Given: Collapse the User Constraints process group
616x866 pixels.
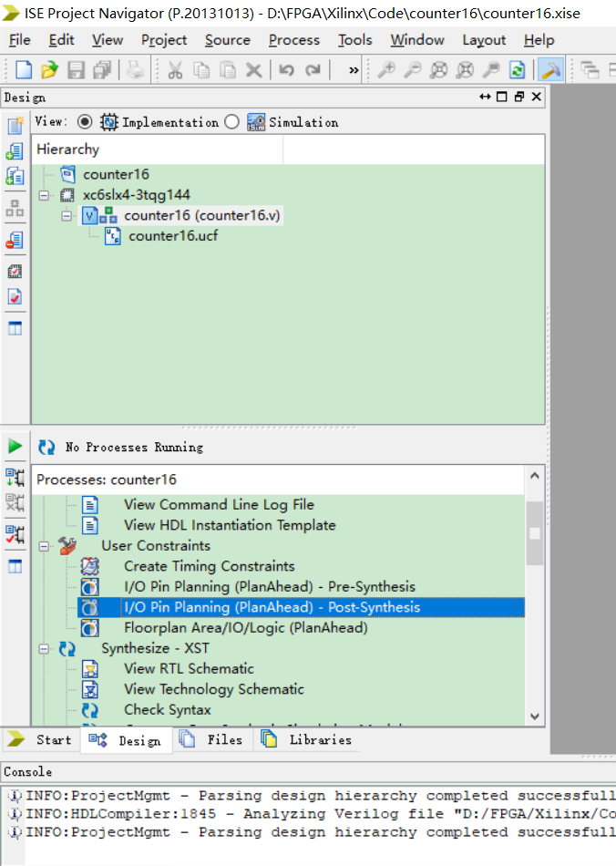Looking at the screenshot, I should pos(44,546).
